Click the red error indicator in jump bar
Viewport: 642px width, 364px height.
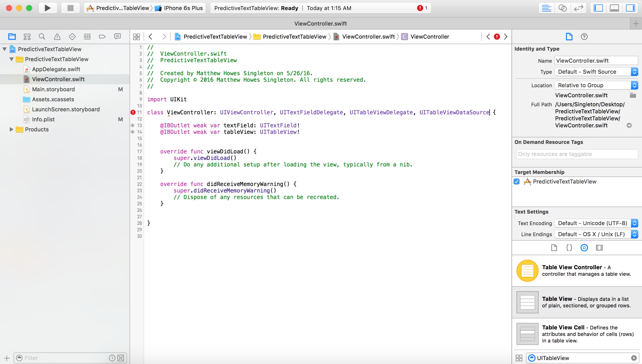[x=497, y=37]
